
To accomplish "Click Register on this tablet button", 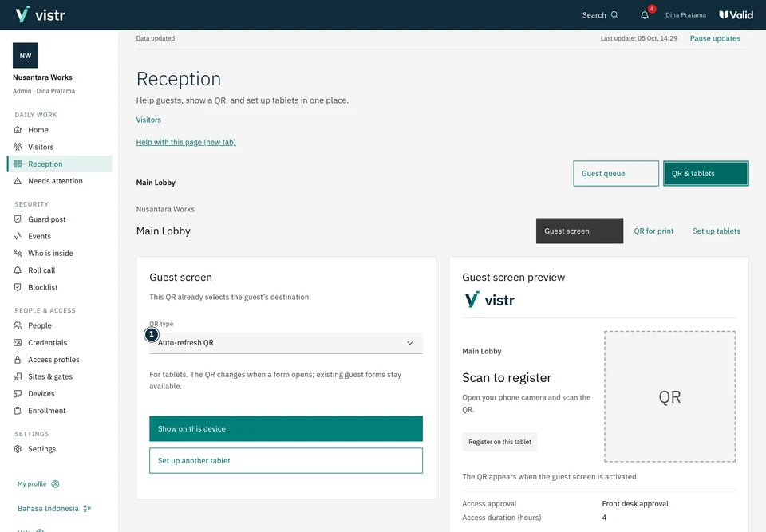I will click(499, 442).
